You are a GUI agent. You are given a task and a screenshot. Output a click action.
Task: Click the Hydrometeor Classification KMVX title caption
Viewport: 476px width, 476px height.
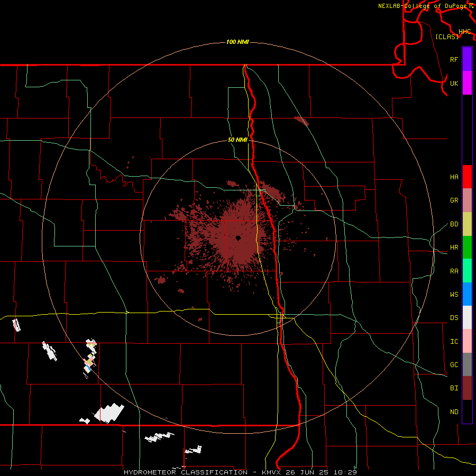click(240, 472)
